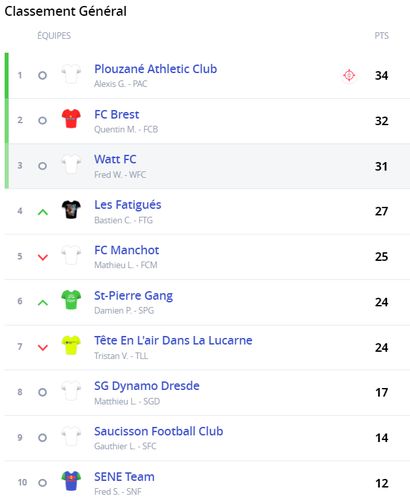This screenshot has width=410, height=500.
Task: Click the yellow jersey of Tête En L'air Dans La Lucarne
Action: click(x=71, y=345)
